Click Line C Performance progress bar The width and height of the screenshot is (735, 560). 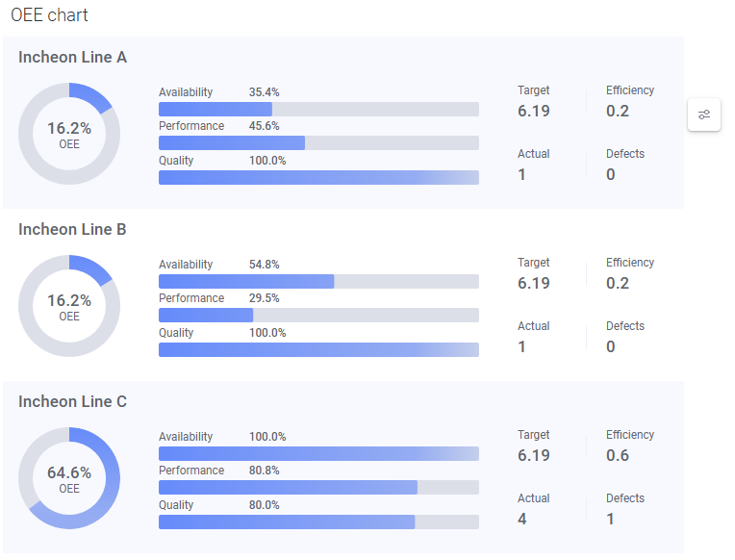318,487
